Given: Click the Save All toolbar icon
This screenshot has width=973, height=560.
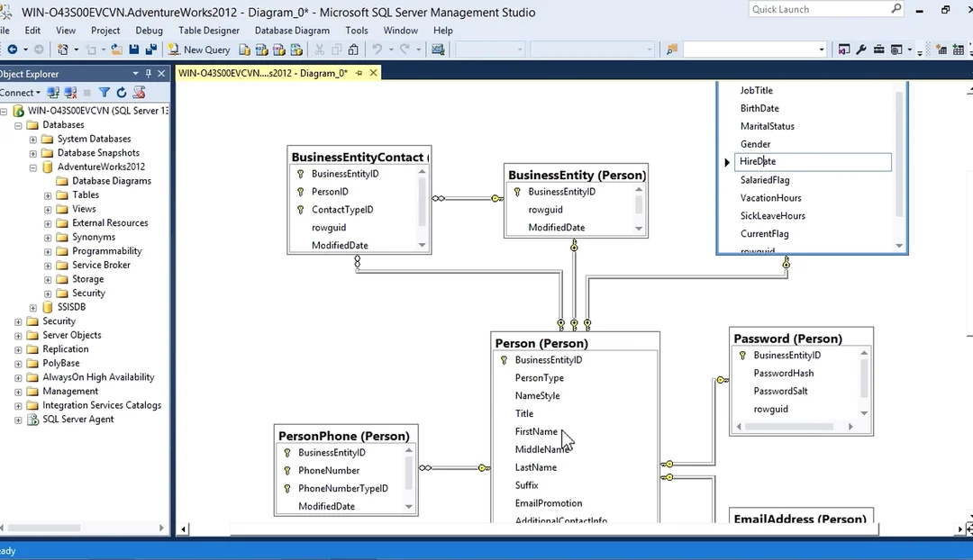Looking at the screenshot, I should 150,50.
